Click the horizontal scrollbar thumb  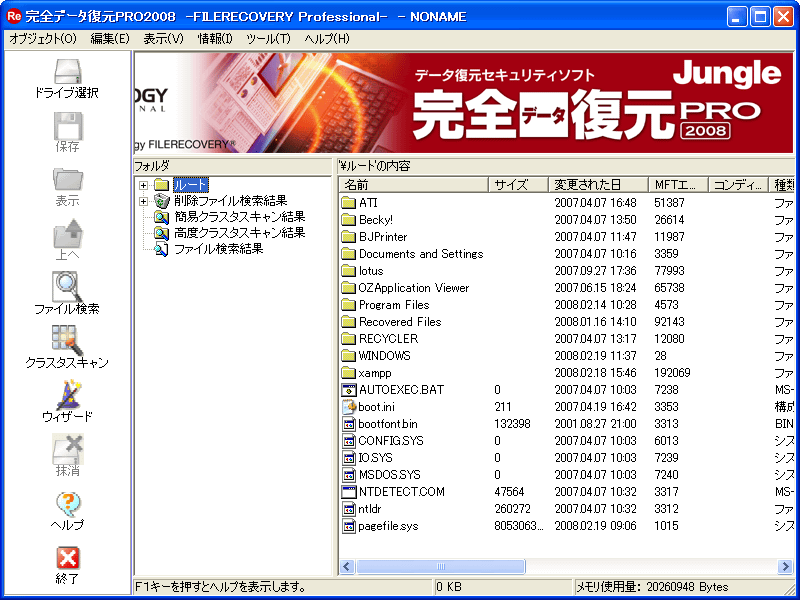pos(440,566)
